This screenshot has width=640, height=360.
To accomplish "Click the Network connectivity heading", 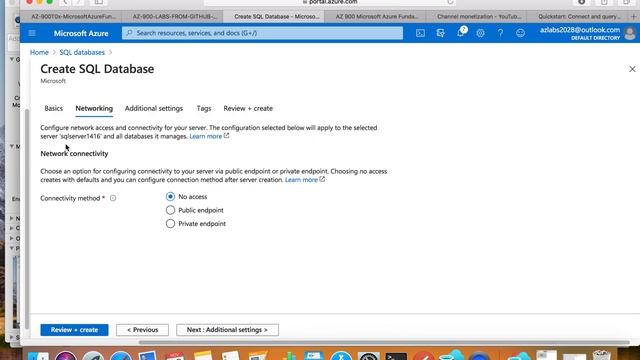I will click(x=74, y=154).
